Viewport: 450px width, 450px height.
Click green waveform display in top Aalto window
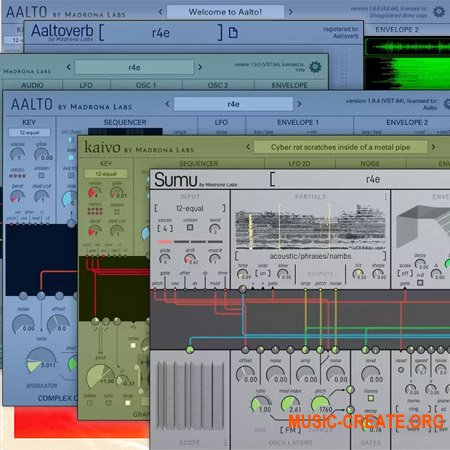coord(407,63)
